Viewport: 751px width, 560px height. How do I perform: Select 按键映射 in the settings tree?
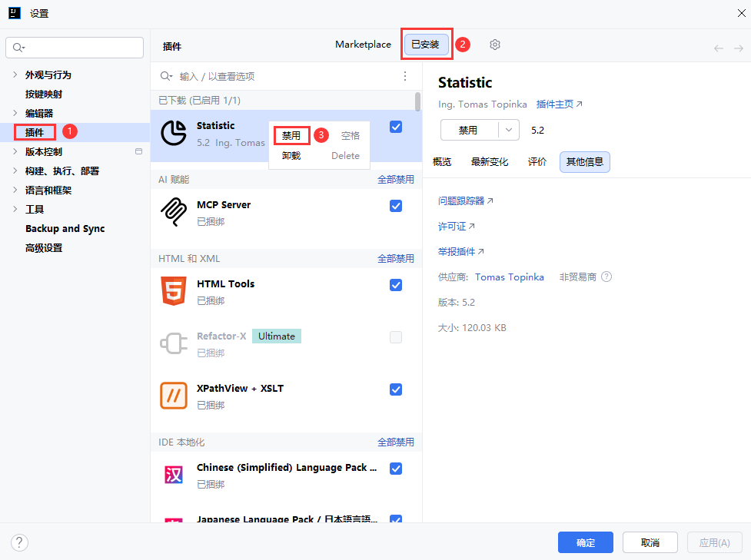[x=44, y=94]
